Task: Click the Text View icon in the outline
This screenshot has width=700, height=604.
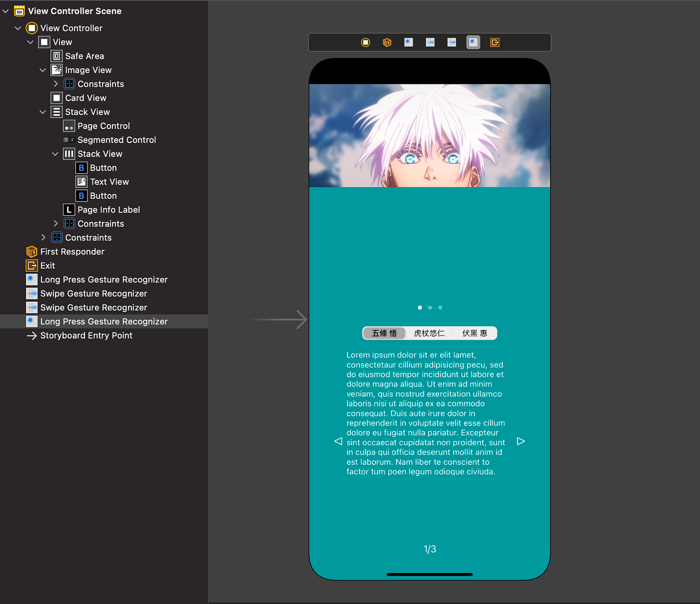Action: 81,181
